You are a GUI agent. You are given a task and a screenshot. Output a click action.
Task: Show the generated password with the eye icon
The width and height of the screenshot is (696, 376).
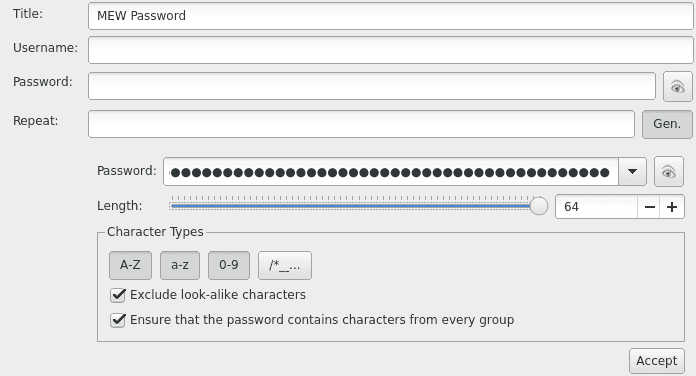pos(668,172)
